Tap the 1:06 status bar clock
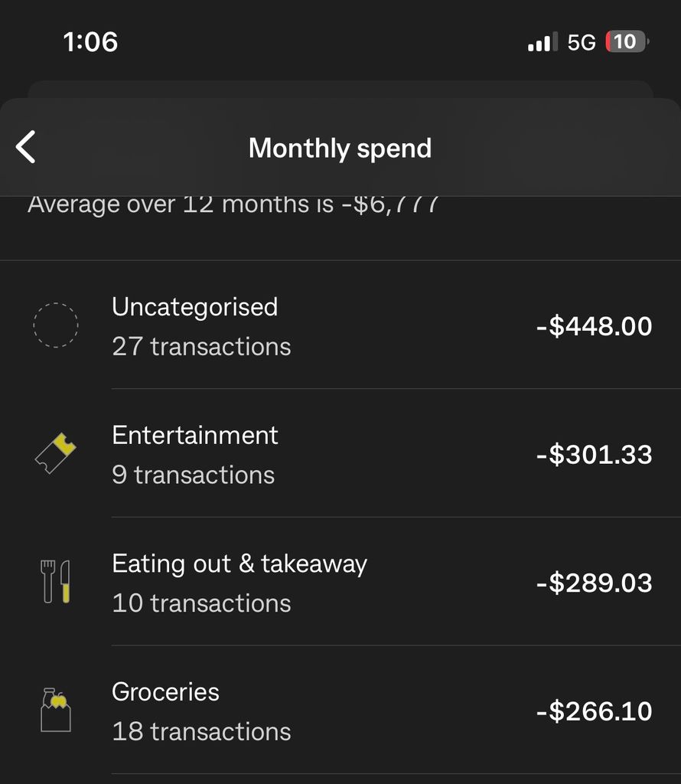 [90, 41]
